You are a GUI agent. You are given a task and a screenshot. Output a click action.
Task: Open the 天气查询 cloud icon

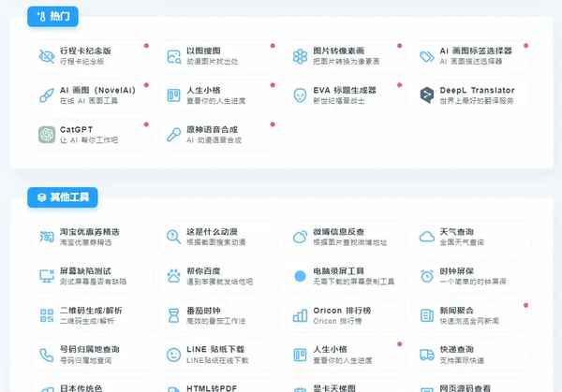coord(427,237)
